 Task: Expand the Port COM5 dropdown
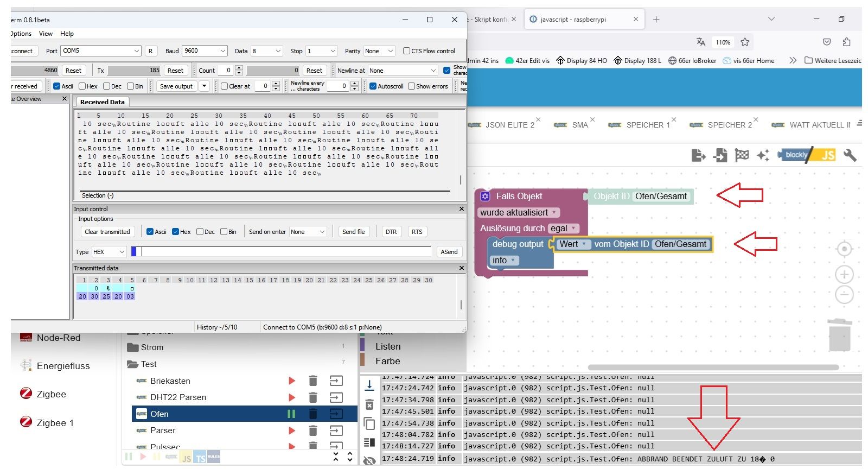tap(101, 51)
